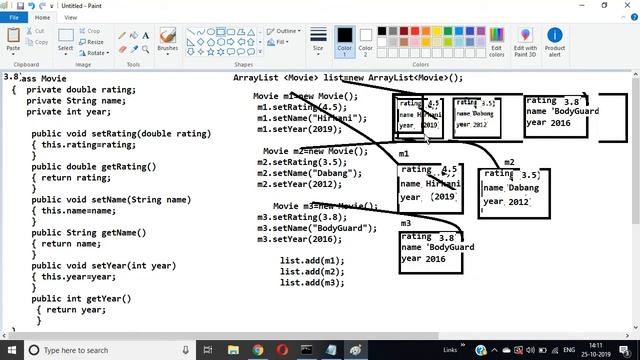640x360 pixels.
Task: Choose the Right triangle shape
Action: coord(191,42)
